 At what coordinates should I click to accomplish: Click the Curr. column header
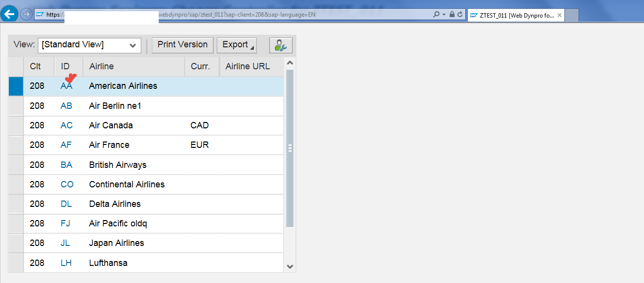pos(202,67)
